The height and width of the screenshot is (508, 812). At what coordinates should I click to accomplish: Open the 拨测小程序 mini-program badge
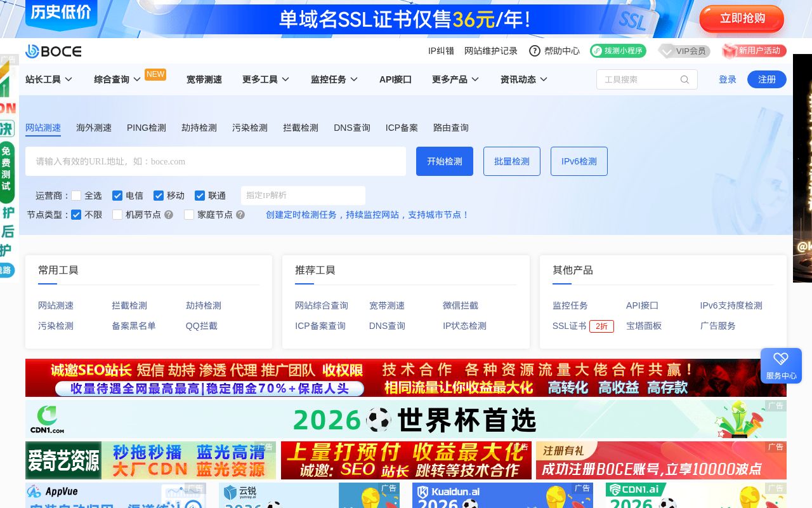tap(618, 51)
